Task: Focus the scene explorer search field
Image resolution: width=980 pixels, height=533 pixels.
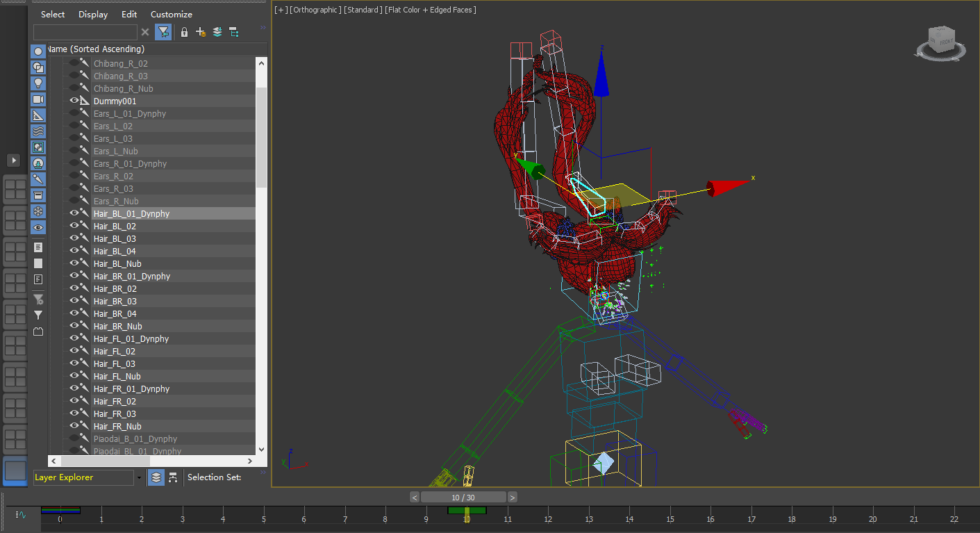Action: (85, 32)
